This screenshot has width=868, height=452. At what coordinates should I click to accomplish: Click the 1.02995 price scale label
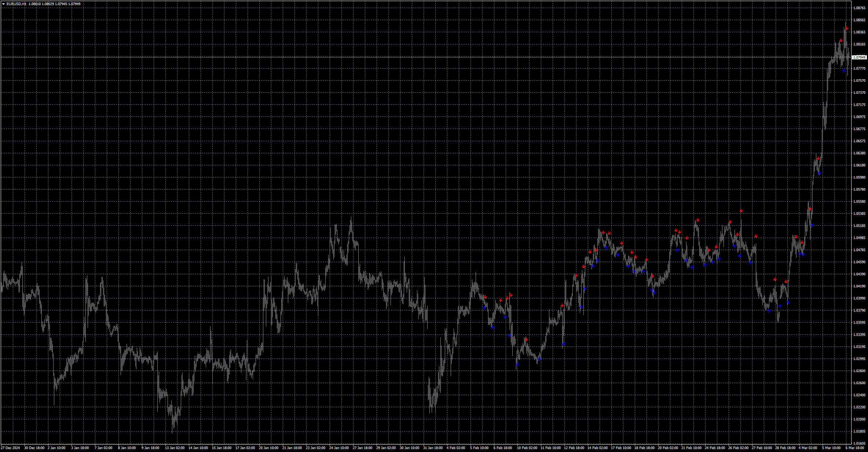coord(859,359)
